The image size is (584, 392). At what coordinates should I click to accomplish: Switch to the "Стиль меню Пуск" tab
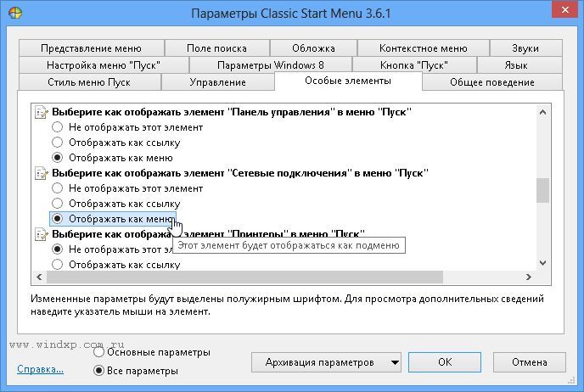pos(89,82)
